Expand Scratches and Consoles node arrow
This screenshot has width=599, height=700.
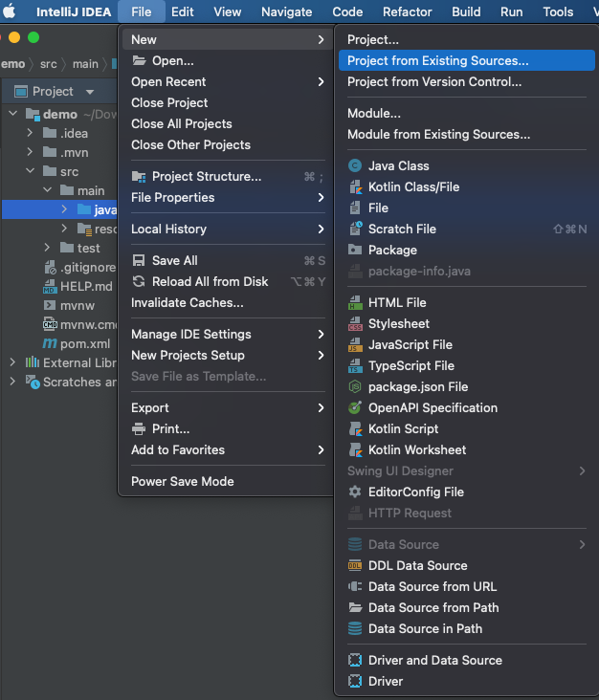click(x=12, y=382)
